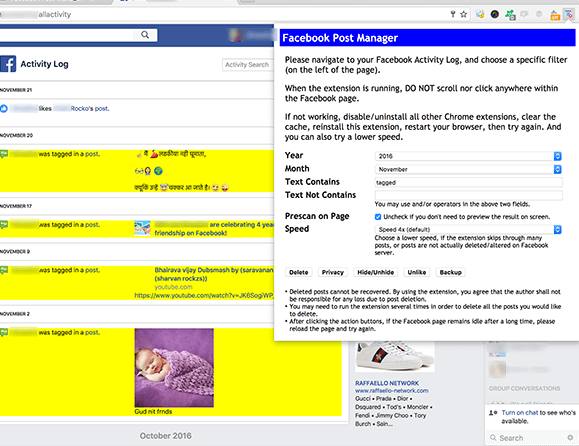The height and width of the screenshot is (446, 579).
Task: Click the chat search magnifier icon
Action: 493,438
